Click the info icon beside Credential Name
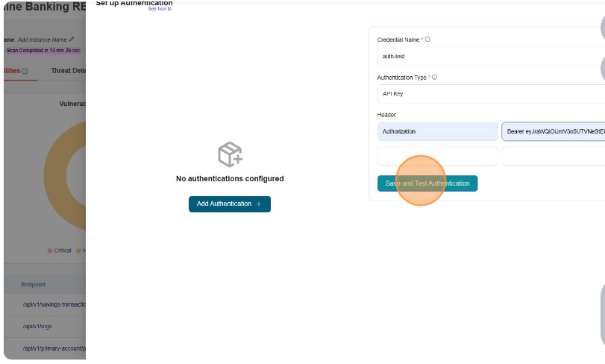 click(427, 40)
